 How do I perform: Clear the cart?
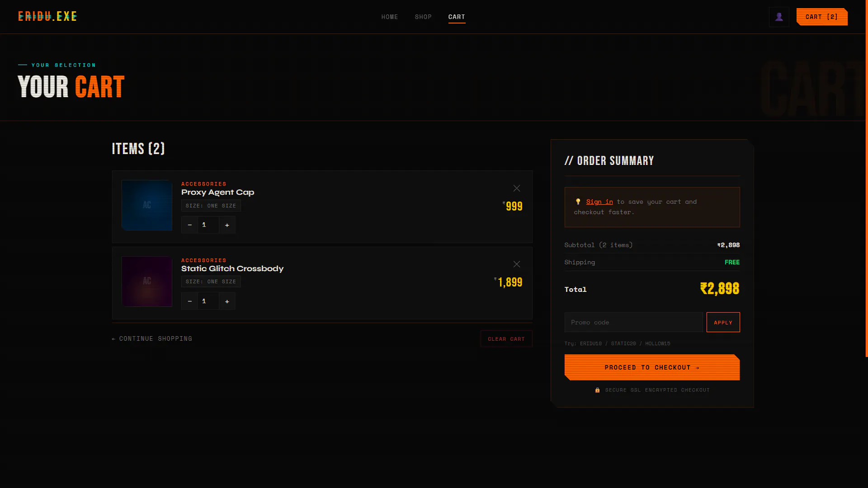(506, 339)
